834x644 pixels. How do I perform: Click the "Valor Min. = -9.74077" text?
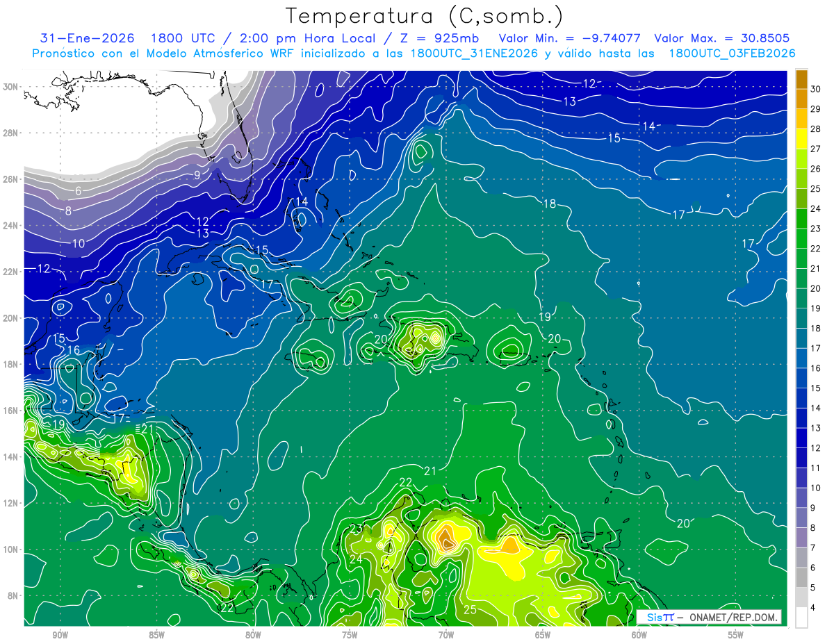coord(570,38)
